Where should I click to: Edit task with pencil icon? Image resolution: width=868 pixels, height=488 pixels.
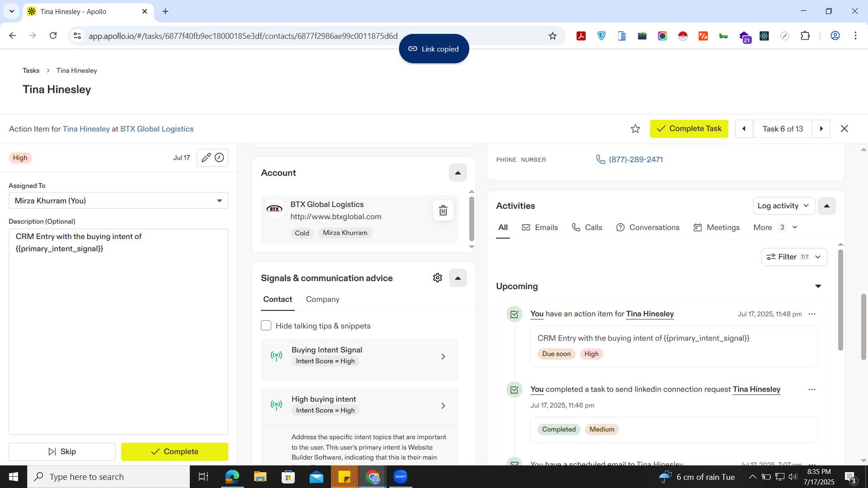pyautogui.click(x=206, y=158)
